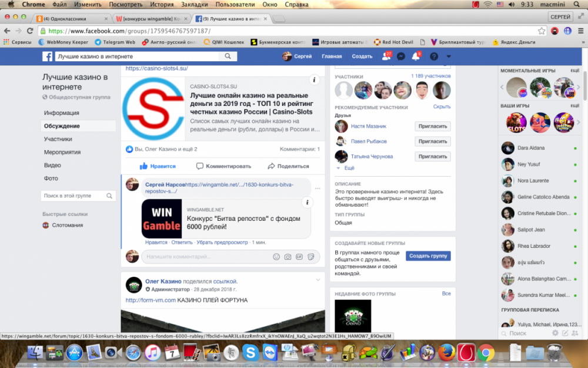Open Facebook Messenger icon in top bar

click(x=401, y=57)
